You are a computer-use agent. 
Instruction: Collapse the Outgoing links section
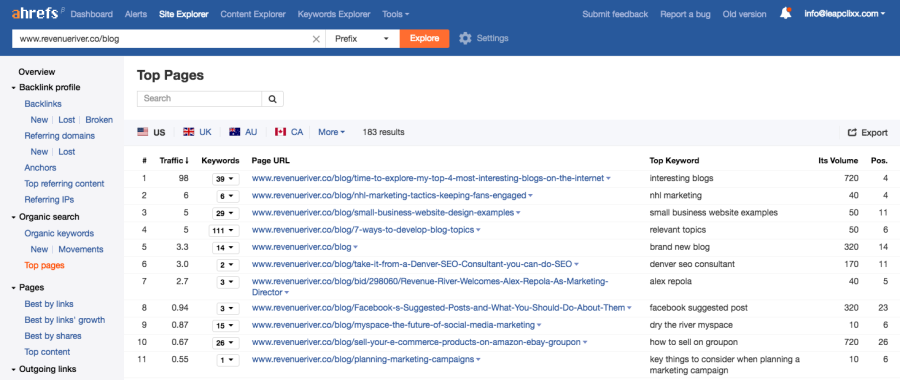pos(43,369)
